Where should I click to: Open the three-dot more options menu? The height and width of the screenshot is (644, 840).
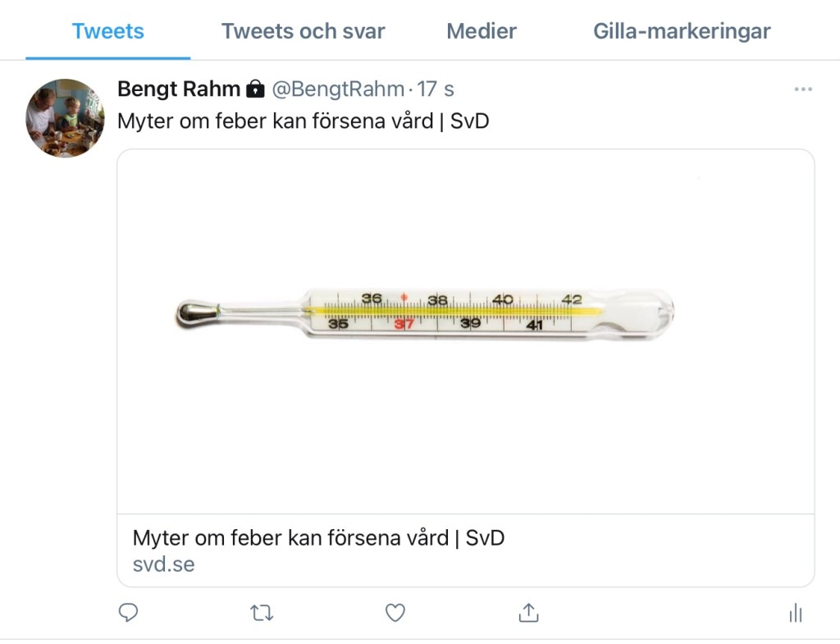pyautogui.click(x=803, y=89)
